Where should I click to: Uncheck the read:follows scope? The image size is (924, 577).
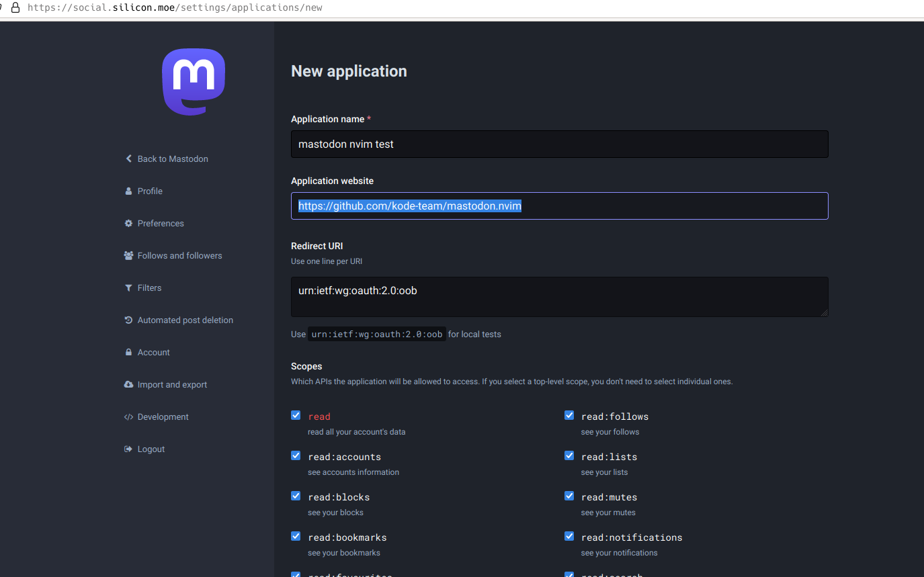click(x=569, y=415)
